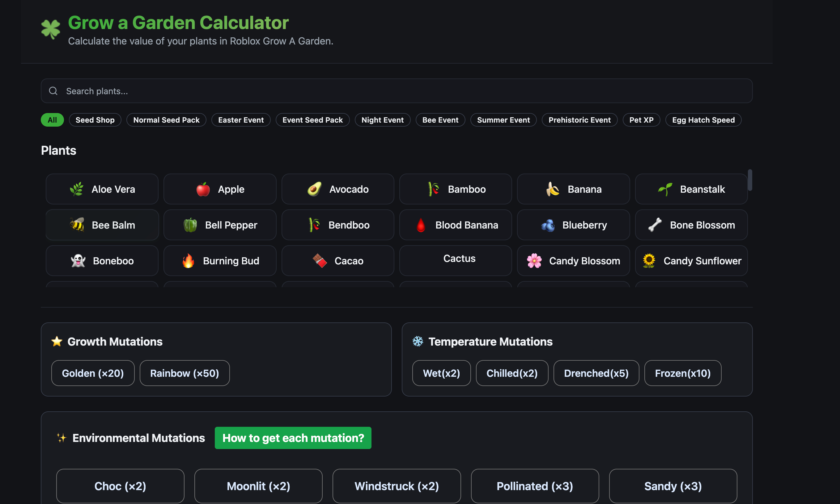Click the Search plants input field

397,91
